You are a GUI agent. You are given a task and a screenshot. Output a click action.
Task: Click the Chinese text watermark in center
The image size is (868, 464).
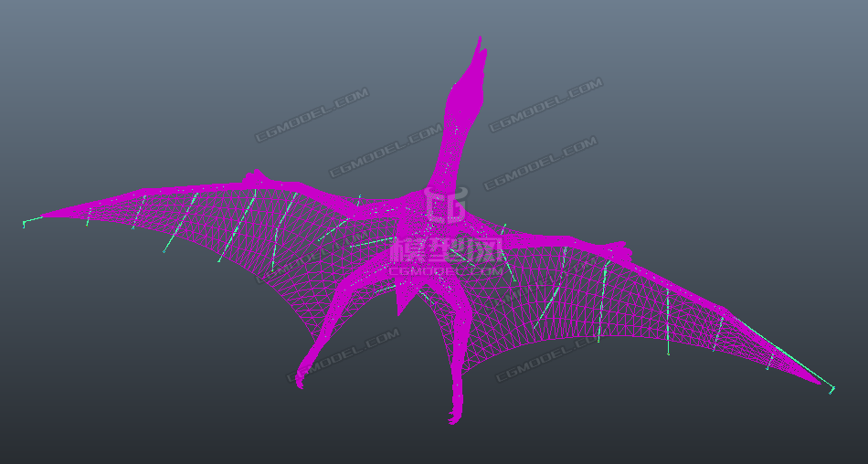coord(446,250)
